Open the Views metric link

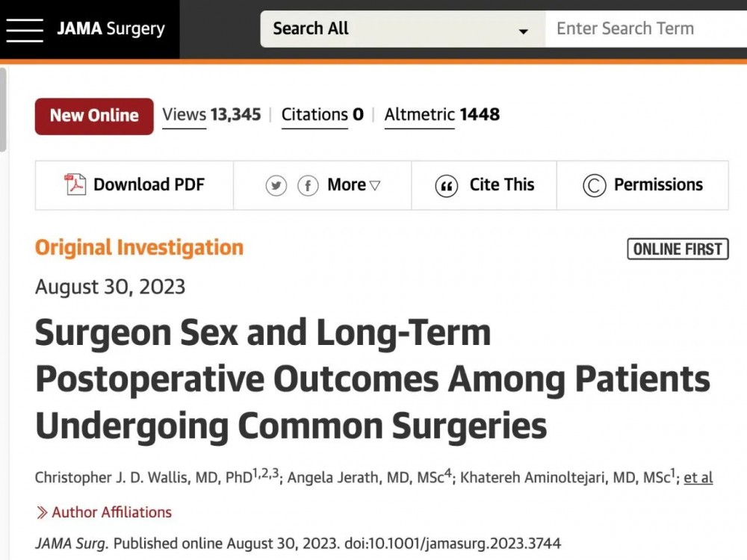[x=211, y=115]
